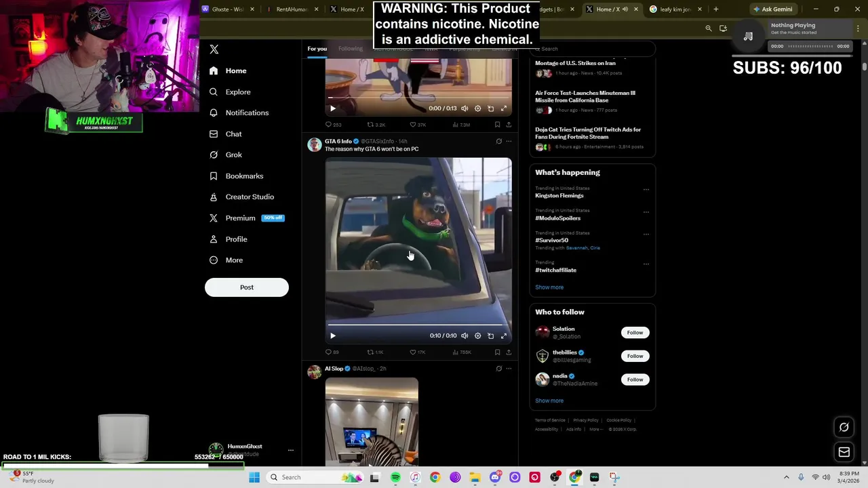Open Explore from the sidebar
Screen dimensions: 868x488
pos(231,91)
